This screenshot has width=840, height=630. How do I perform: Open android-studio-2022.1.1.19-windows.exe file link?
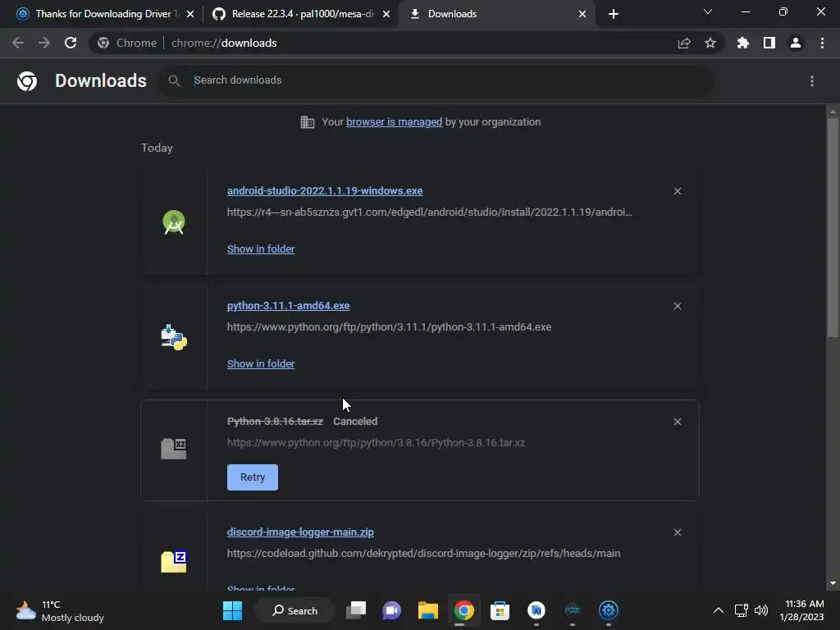pyautogui.click(x=325, y=190)
